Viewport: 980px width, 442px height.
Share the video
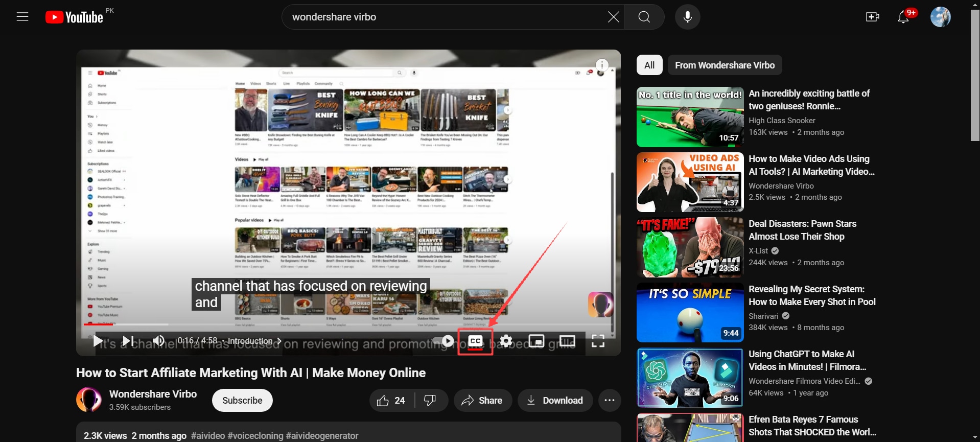(482, 401)
